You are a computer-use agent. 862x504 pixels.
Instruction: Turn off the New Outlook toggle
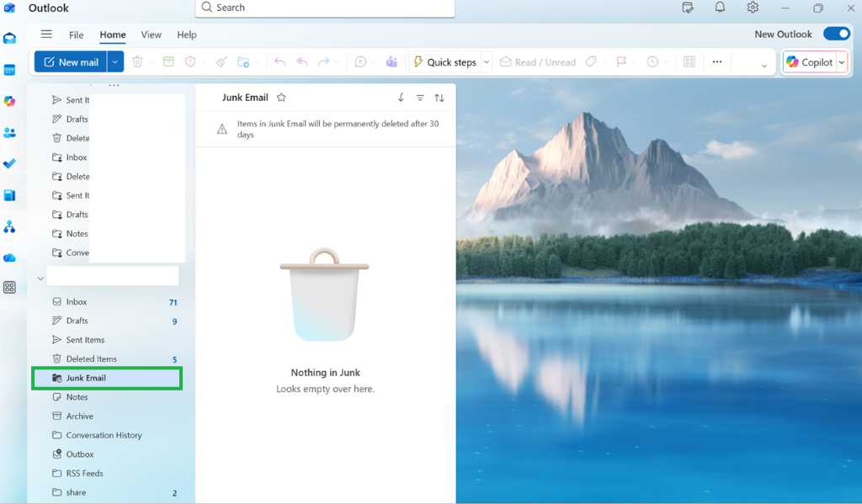835,34
